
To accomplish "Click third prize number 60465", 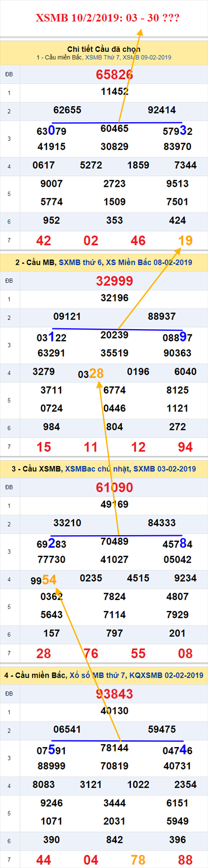I will [114, 129].
